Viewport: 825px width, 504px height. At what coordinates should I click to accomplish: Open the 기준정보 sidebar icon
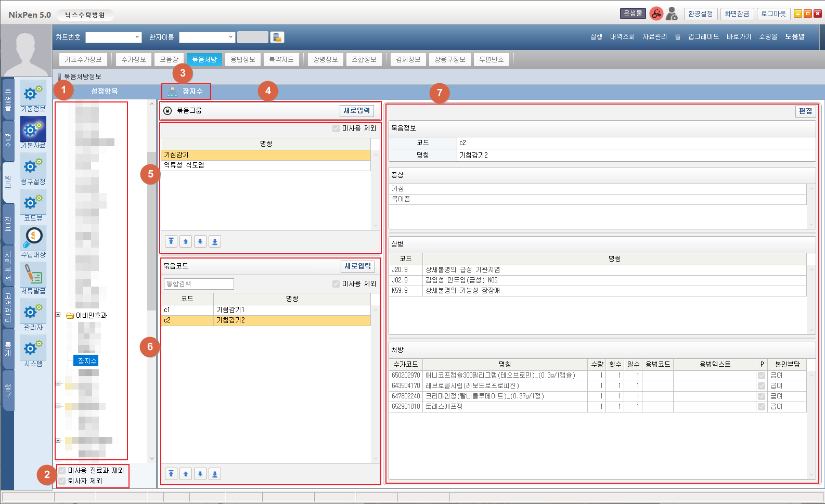(33, 96)
